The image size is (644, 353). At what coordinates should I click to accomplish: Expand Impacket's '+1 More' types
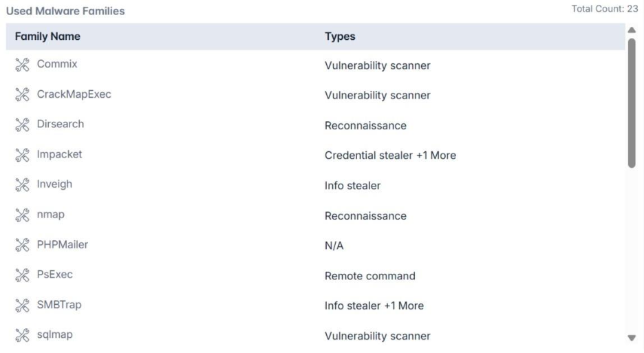tap(436, 156)
